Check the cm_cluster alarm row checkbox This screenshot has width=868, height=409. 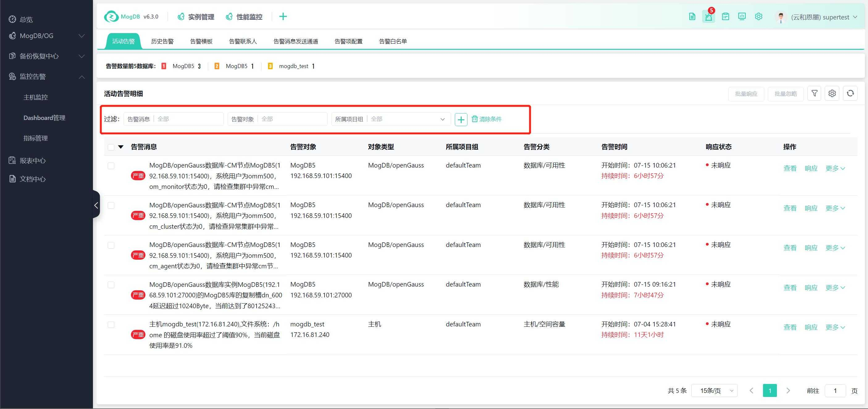[x=111, y=206]
